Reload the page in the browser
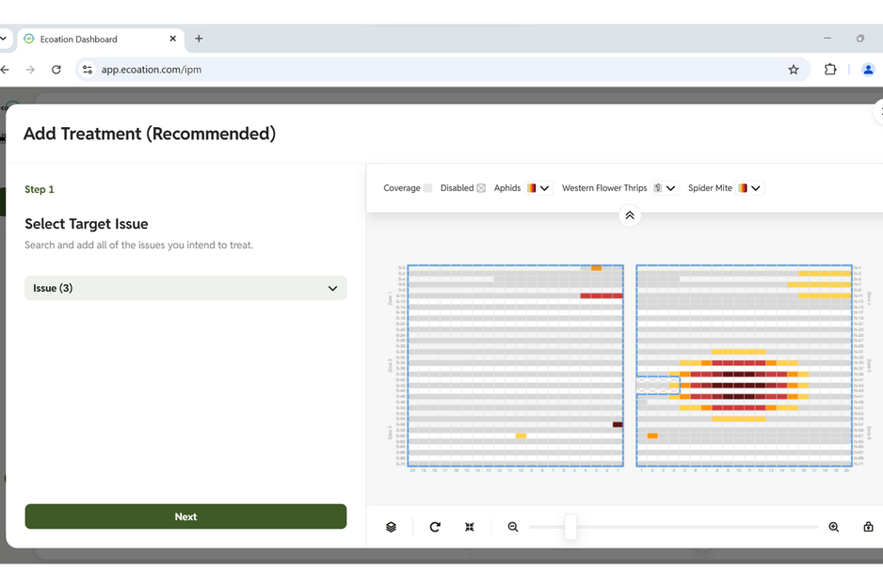Screen dimensions: 883x588 (x=56, y=70)
